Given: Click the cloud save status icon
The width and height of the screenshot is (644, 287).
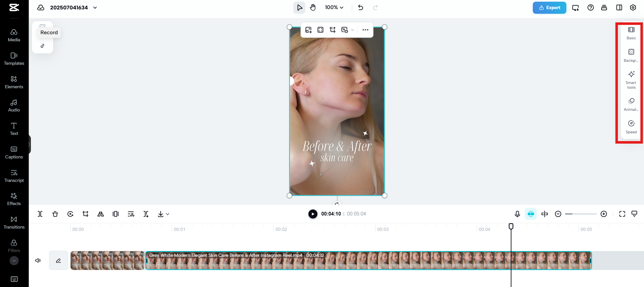Looking at the screenshot, I should click(x=41, y=7).
